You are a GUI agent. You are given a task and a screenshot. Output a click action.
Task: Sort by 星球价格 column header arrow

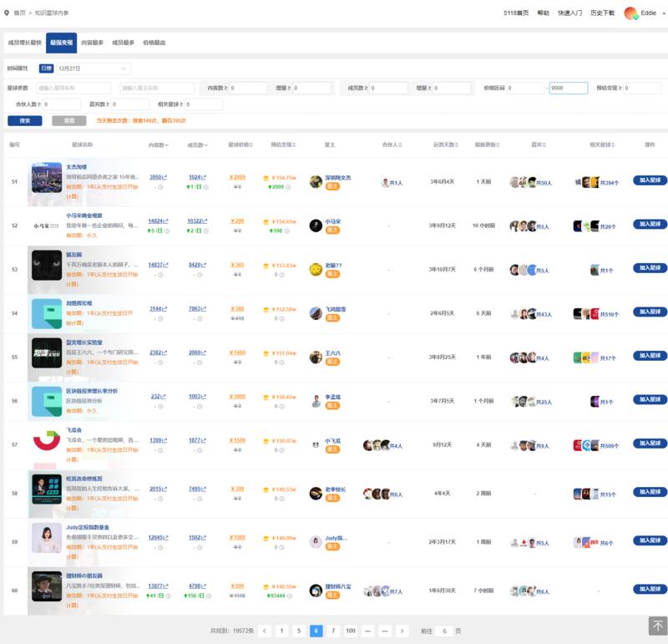(x=254, y=145)
